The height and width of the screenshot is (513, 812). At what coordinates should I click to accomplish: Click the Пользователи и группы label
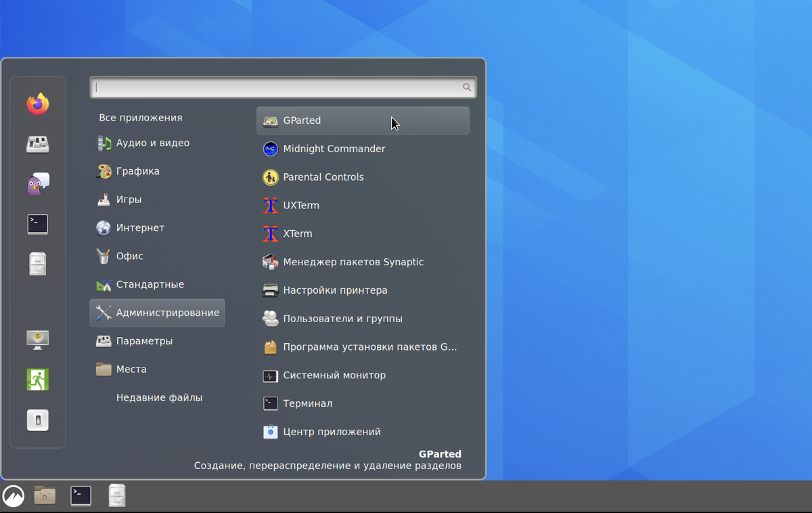click(x=343, y=319)
